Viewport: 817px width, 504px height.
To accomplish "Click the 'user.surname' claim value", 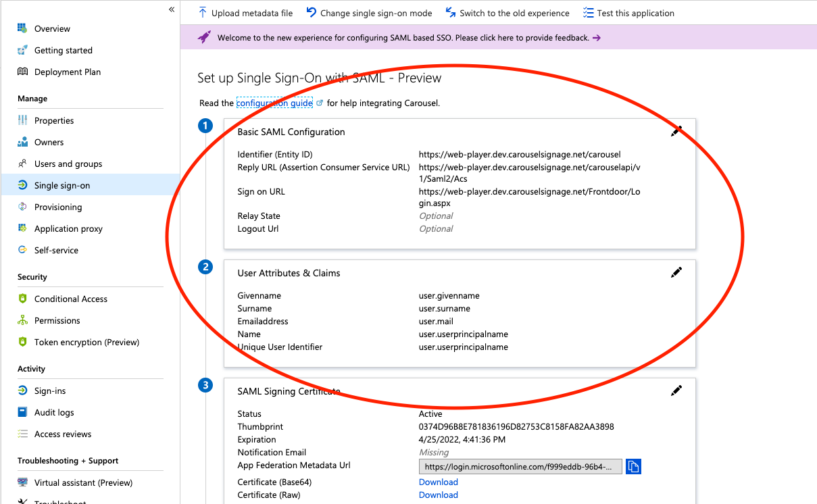I will tap(445, 309).
